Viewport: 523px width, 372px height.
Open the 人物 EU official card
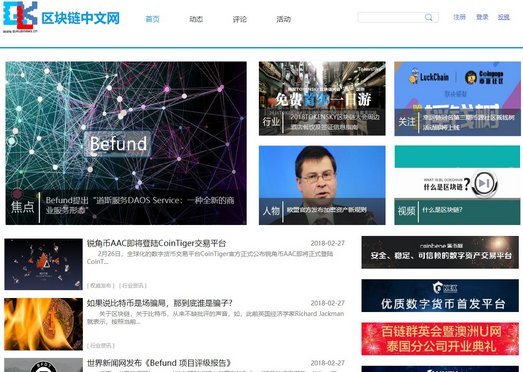coord(322,185)
